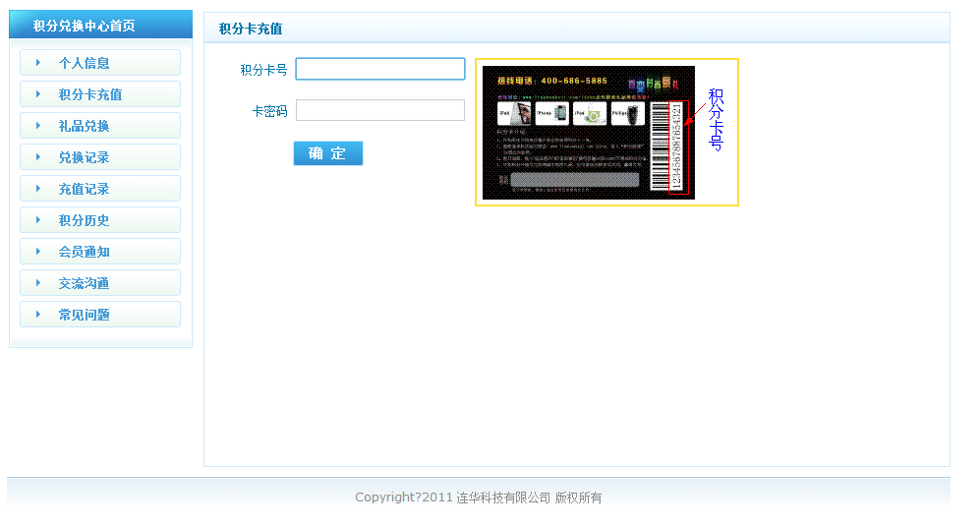Click arrow icon beside 充值记录
Image resolution: width=980 pixels, height=527 pixels.
[38, 188]
